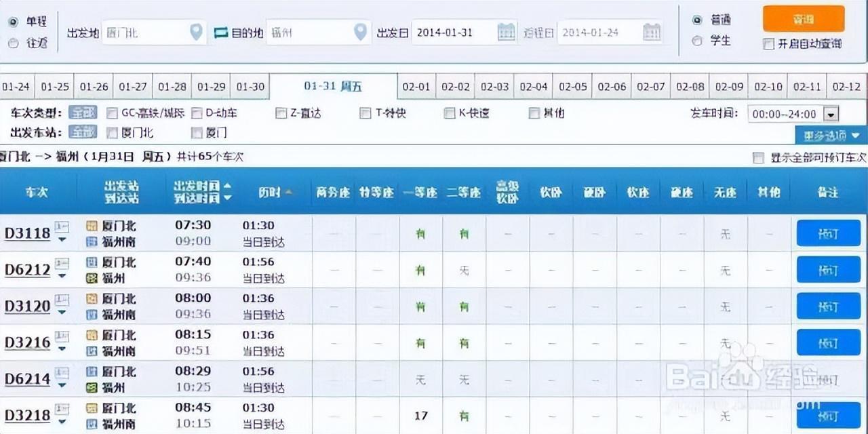Expand the 更多选项 panel
Viewport: 868px width, 434px height.
coord(831,136)
